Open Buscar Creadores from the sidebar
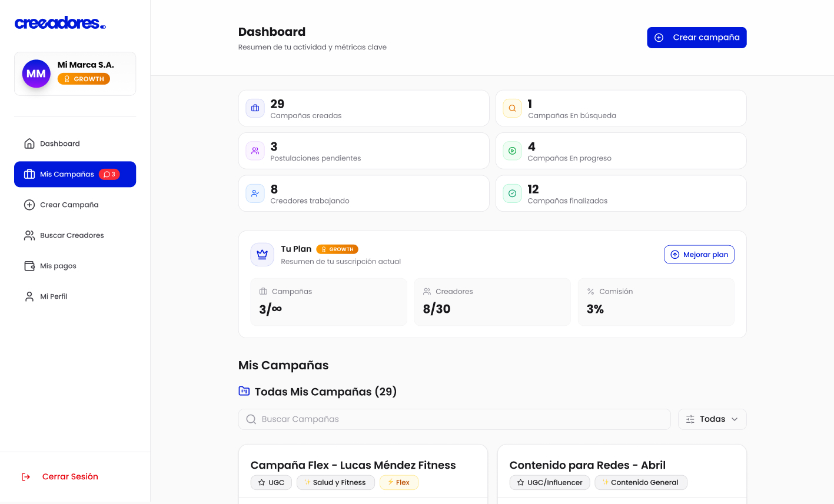834x504 pixels. point(72,235)
